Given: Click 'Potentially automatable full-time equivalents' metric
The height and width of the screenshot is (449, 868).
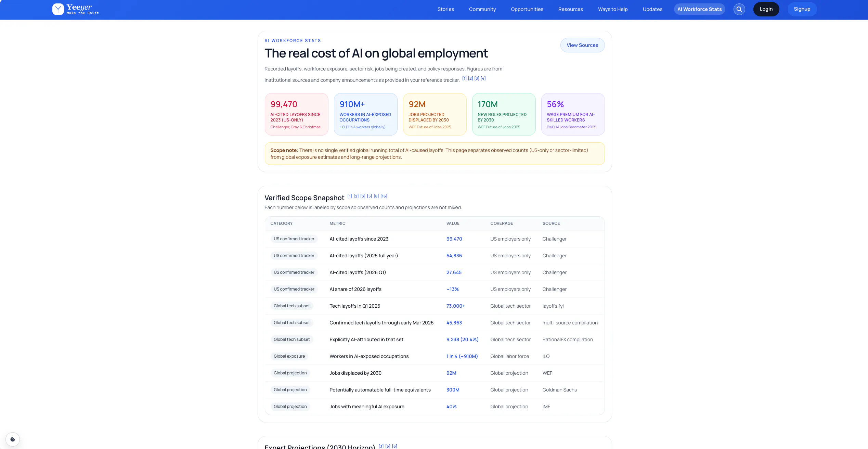Looking at the screenshot, I should tap(380, 390).
